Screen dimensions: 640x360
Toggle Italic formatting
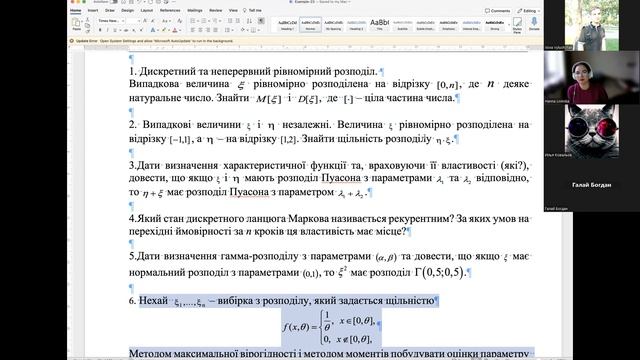107,30
